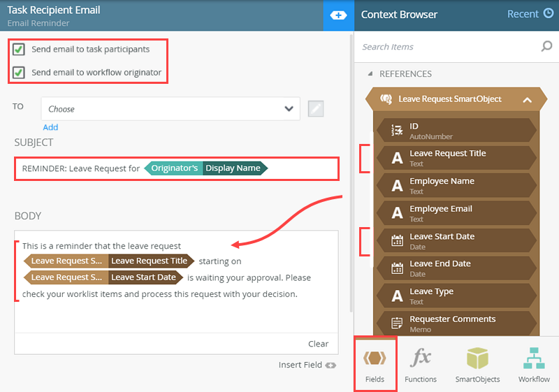Click the Email Reminder subtitle
559x392 pixels.
38,23
